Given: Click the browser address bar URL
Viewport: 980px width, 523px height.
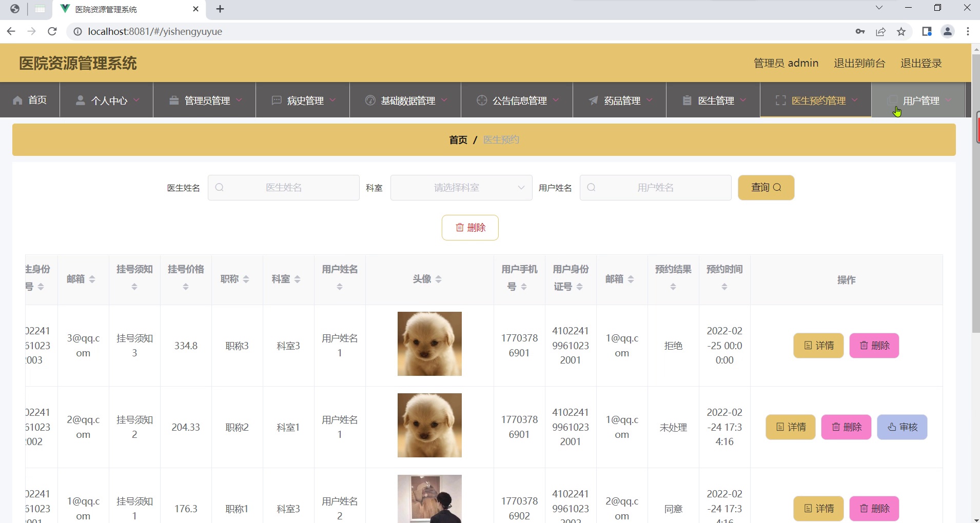Looking at the screenshot, I should 155,31.
